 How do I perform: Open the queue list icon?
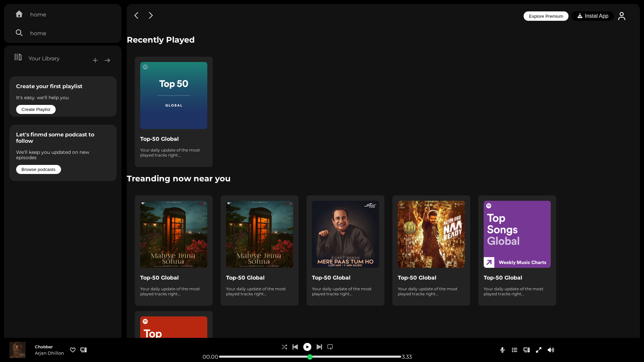(x=515, y=350)
